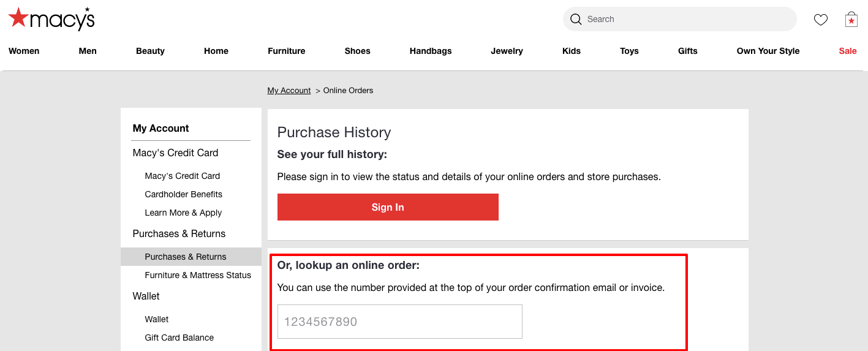Click the red Sign In button
Image resolution: width=868 pixels, height=351 pixels.
click(388, 207)
